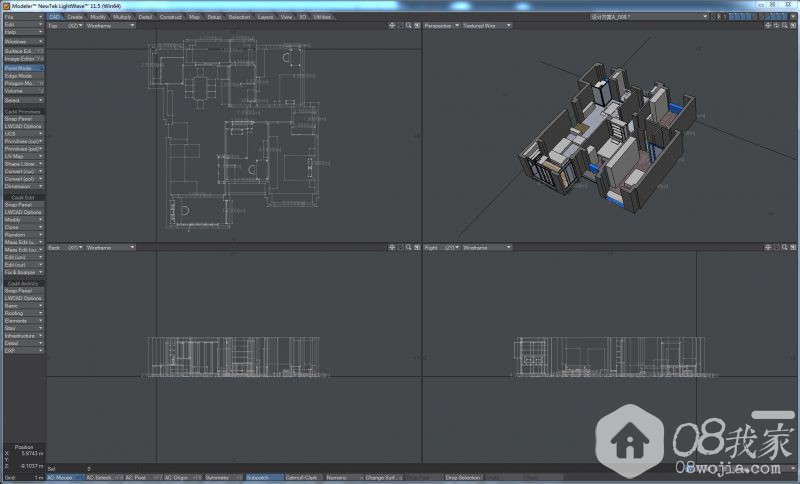Toggle the Subpatch button
The image size is (800, 484).
pos(263,478)
